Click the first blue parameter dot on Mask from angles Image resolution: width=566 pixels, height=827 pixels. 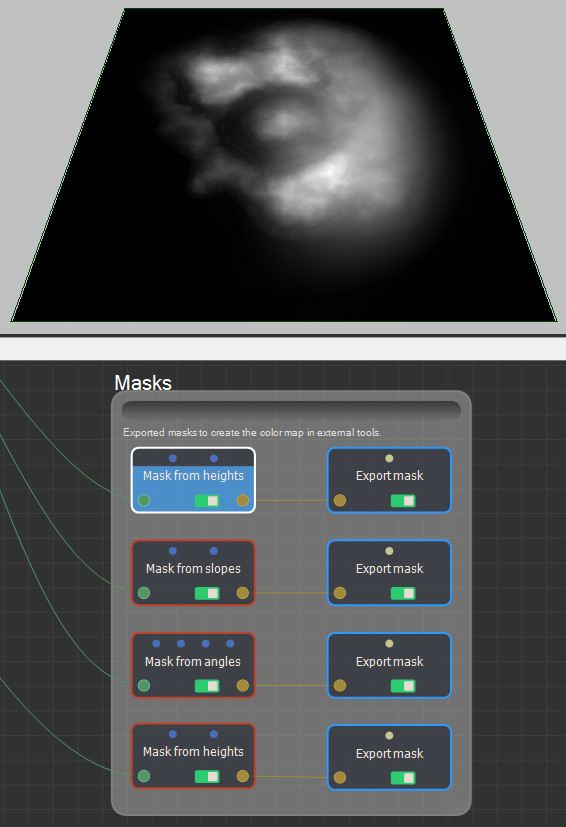[x=156, y=643]
